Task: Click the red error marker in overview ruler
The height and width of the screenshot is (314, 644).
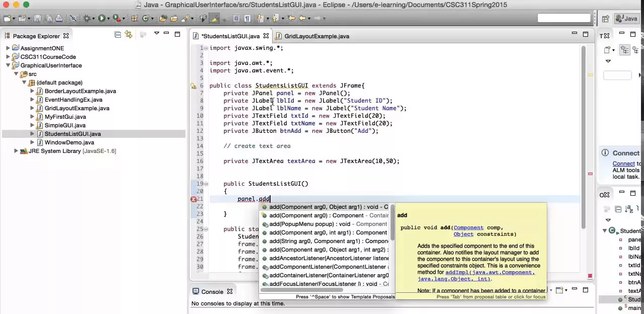Action: click(590, 174)
